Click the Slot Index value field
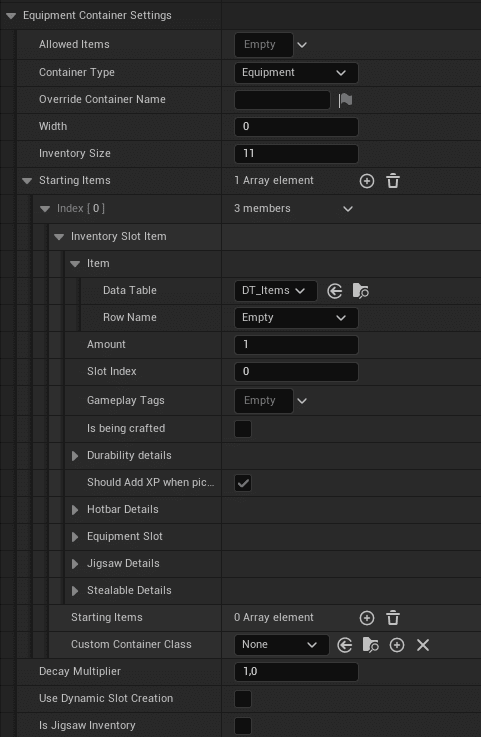The height and width of the screenshot is (737, 481). click(x=296, y=372)
